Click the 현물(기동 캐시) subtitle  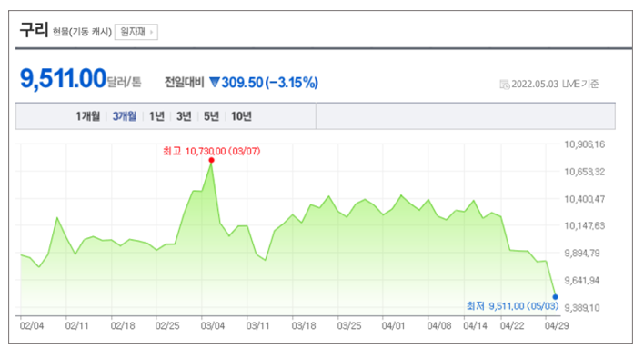tap(82, 32)
